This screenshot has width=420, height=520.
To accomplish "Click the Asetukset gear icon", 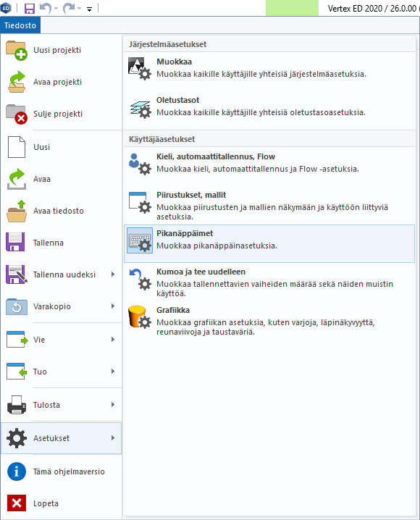I will [16, 438].
